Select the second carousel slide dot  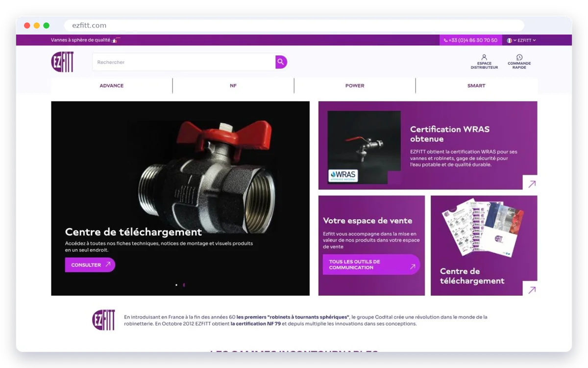click(184, 285)
